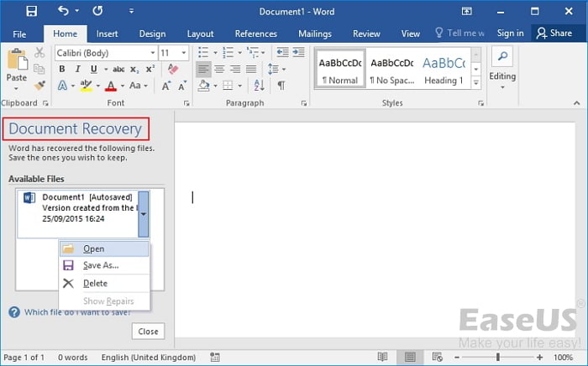Screen dimensions: 588x366
Task: Click the Cut scissors icon
Action: pyautogui.click(x=39, y=53)
